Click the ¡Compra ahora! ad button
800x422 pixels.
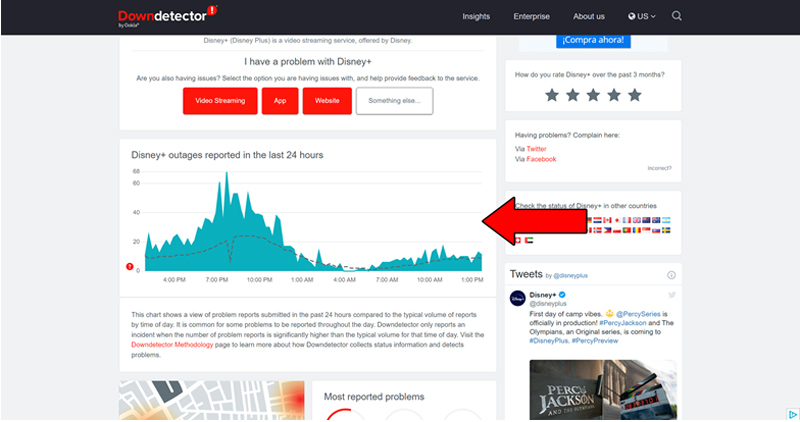pos(593,40)
